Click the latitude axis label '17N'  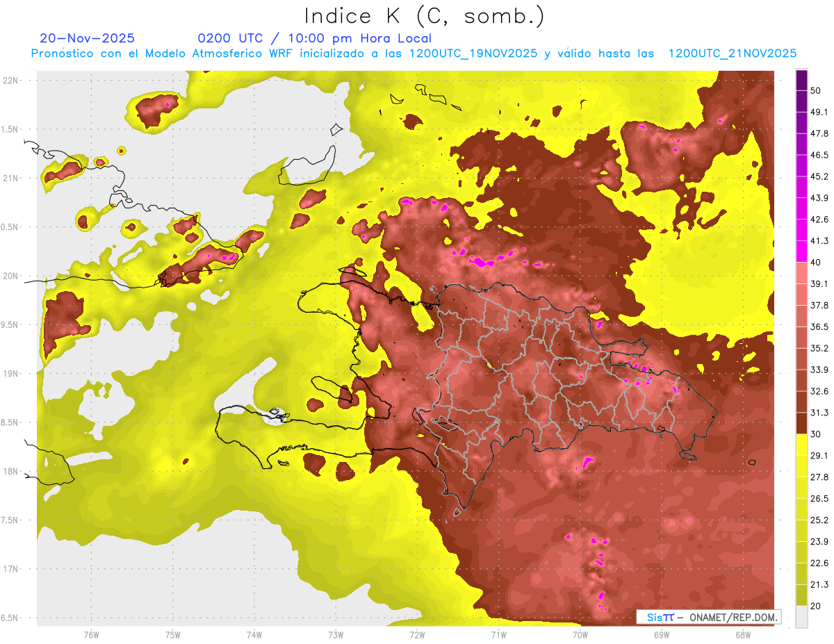(11, 570)
